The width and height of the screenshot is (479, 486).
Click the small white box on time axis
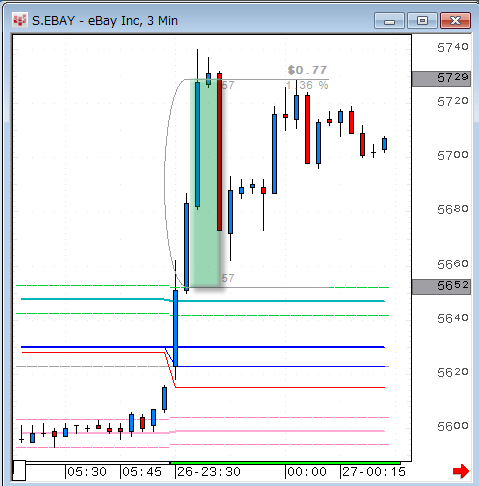(x=19, y=470)
